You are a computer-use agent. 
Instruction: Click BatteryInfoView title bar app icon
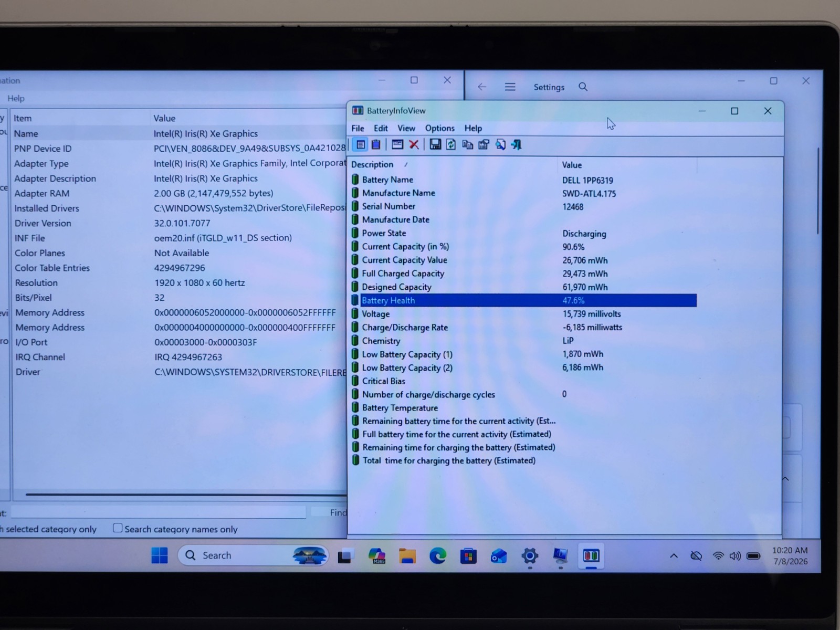358,110
